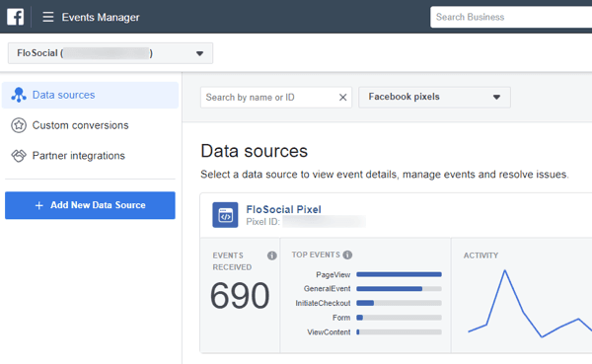Click the Form event label
Screen dimensions: 592x364
(x=341, y=318)
